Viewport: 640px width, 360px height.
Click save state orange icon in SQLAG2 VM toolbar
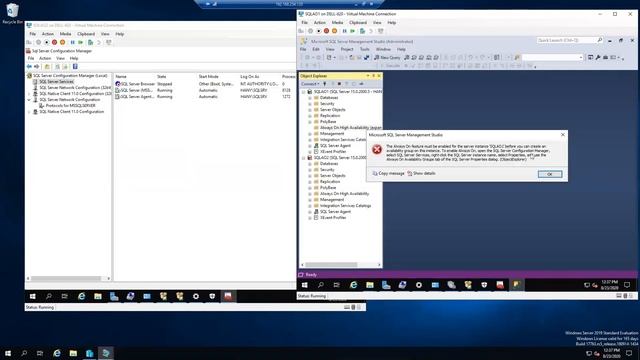click(x=62, y=42)
